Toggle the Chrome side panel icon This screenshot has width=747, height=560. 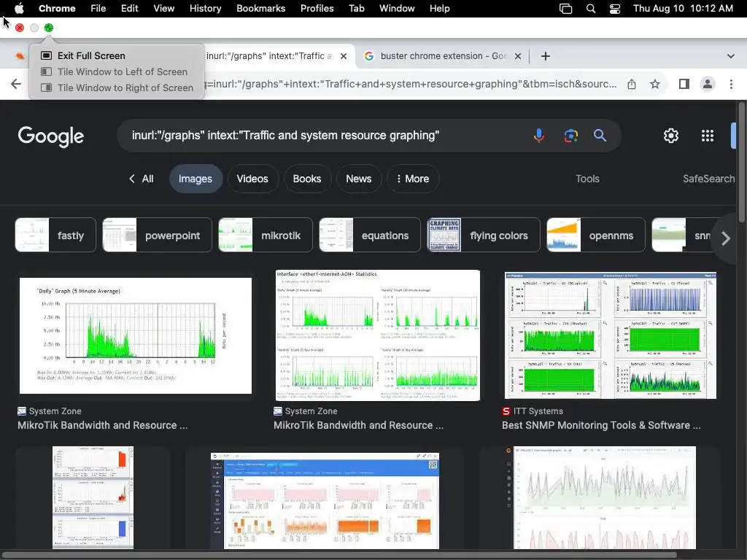tap(684, 85)
